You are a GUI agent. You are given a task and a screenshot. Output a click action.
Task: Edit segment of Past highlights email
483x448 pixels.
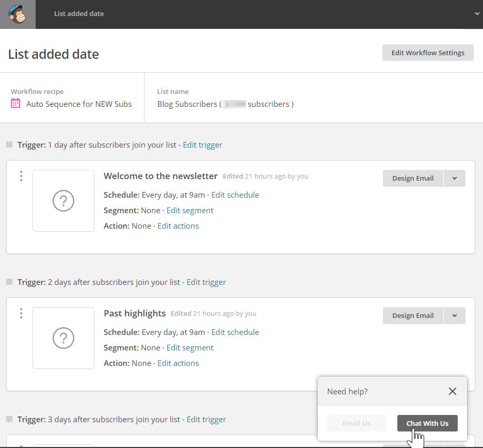(189, 348)
